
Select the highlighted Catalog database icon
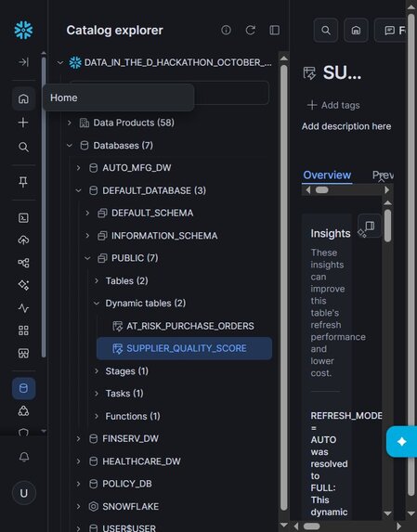click(x=23, y=388)
